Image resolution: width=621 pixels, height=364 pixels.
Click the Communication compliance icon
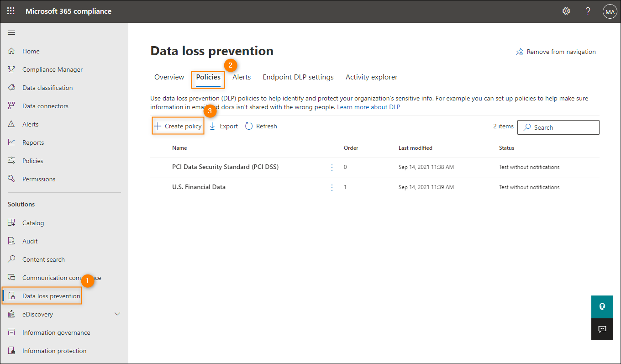pyautogui.click(x=12, y=278)
